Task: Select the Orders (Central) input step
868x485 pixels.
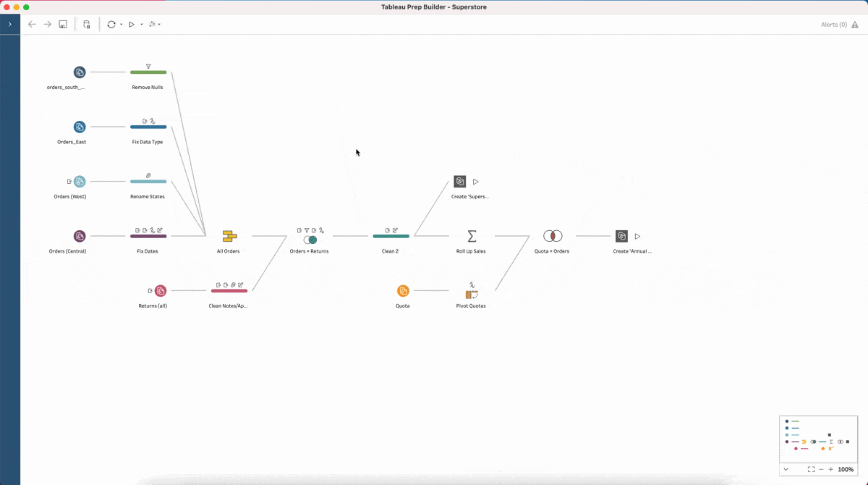Action: 80,236
